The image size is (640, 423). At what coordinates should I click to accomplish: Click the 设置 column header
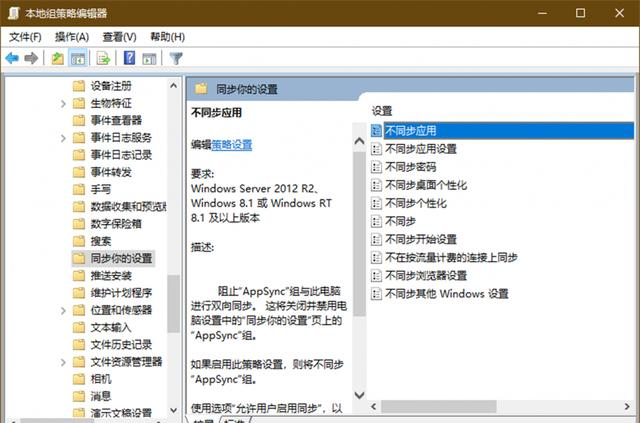click(382, 111)
